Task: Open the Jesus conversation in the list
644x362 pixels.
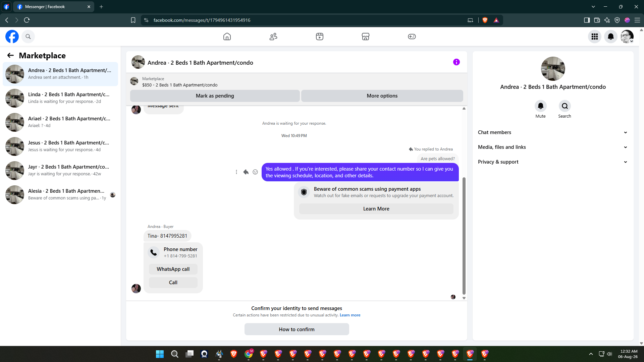Action: [60, 146]
